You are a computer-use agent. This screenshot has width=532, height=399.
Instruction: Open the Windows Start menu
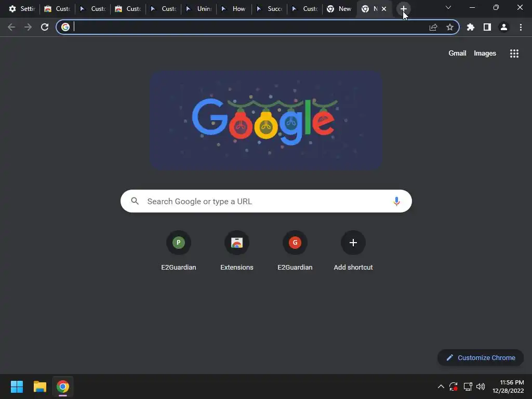[x=17, y=387]
